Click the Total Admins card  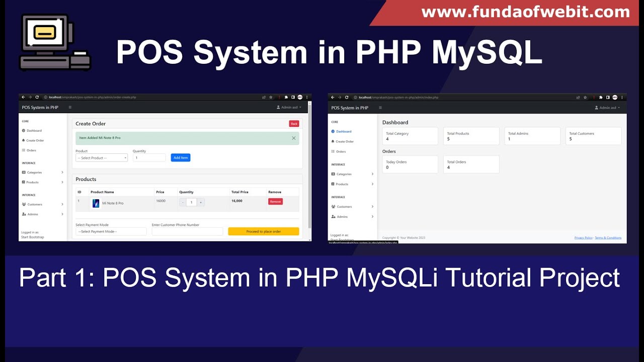532,136
